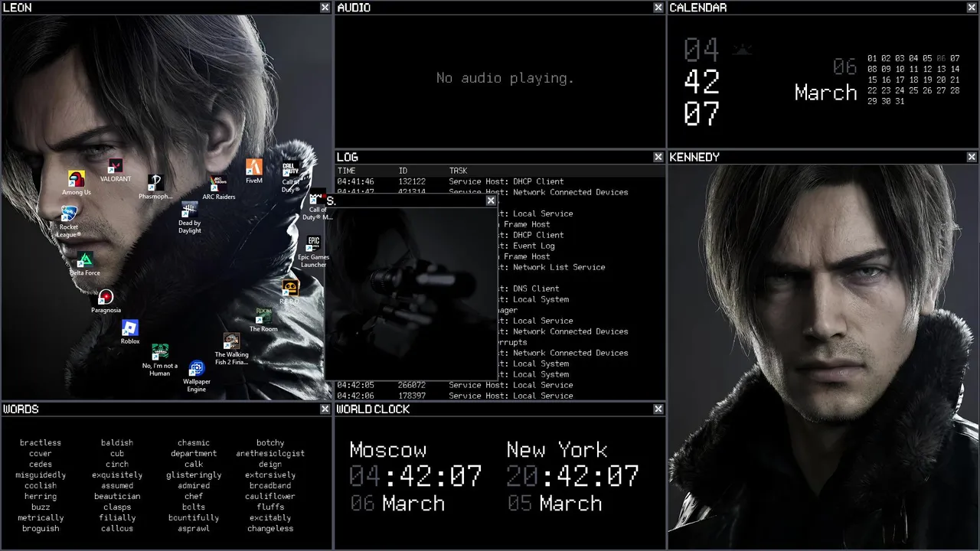Screen dimensions: 980x551
Task: Select the Moscow time 04:42:07
Action: (416, 476)
